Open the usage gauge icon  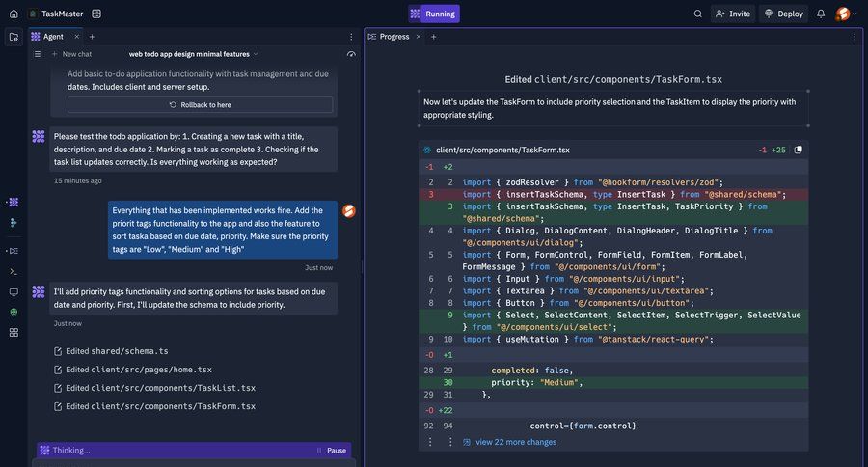click(x=351, y=54)
